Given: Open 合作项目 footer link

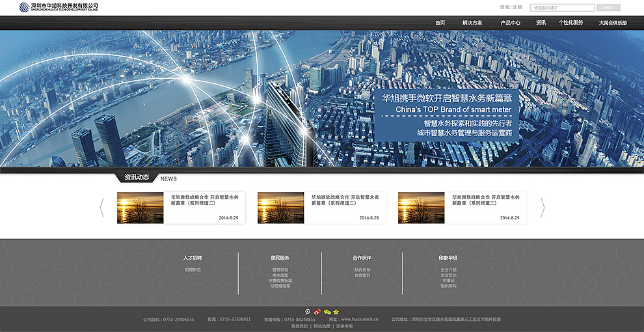Looking at the screenshot, I should click(x=362, y=275).
